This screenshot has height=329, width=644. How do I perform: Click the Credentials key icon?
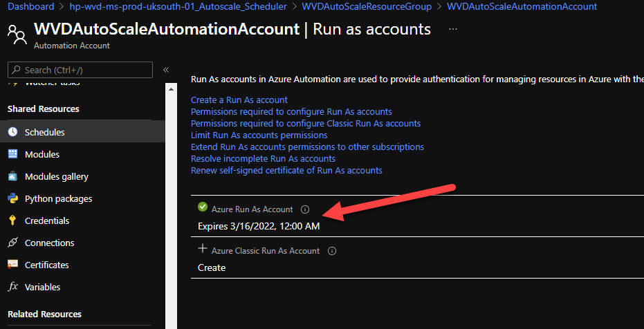point(12,220)
